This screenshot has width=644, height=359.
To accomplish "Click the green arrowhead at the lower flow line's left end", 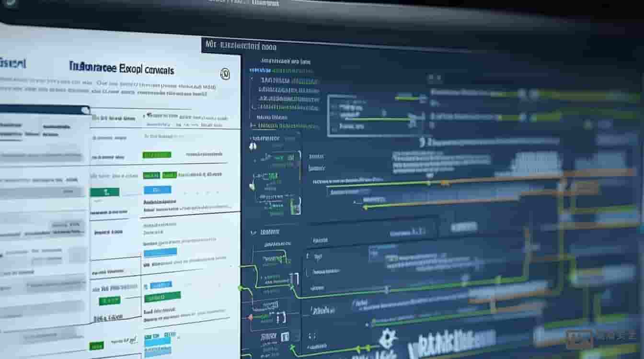I will coord(366,208).
